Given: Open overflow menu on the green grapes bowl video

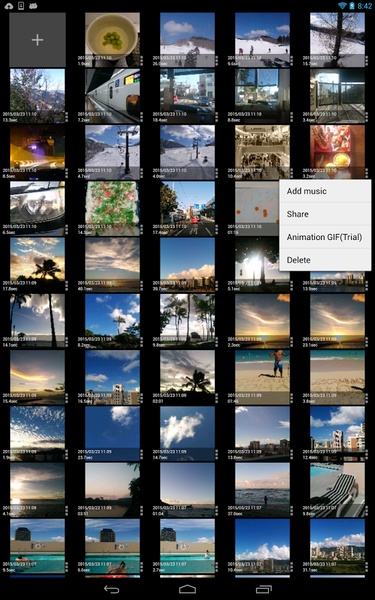Looking at the screenshot, I should coord(141,61).
